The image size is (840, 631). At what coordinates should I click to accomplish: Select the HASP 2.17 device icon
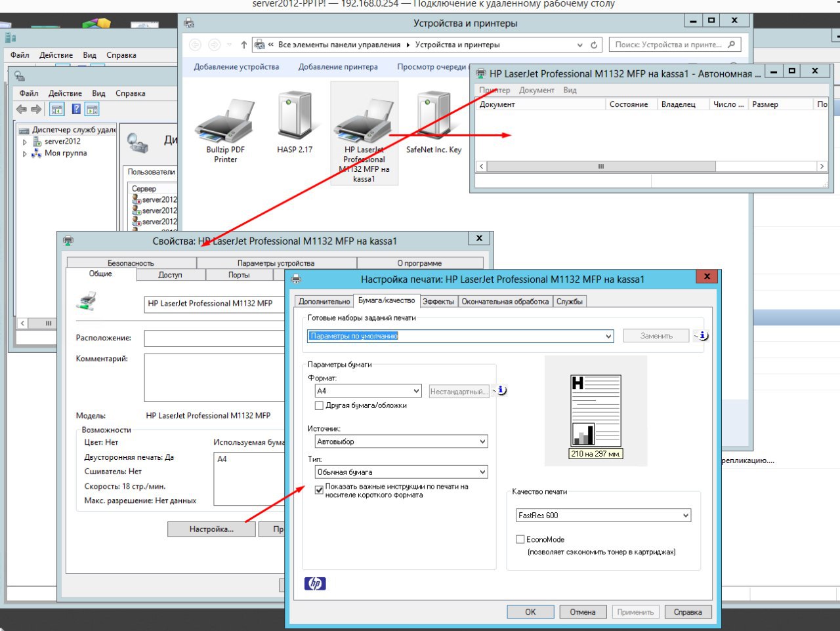point(295,123)
